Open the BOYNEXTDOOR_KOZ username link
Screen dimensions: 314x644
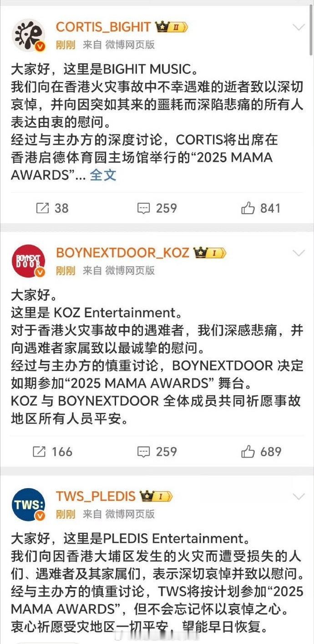122,252
